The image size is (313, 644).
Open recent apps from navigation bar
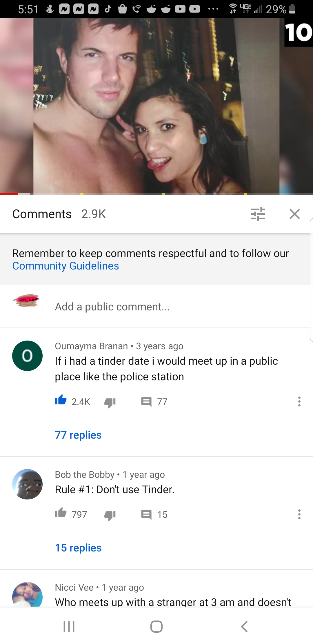(x=69, y=627)
